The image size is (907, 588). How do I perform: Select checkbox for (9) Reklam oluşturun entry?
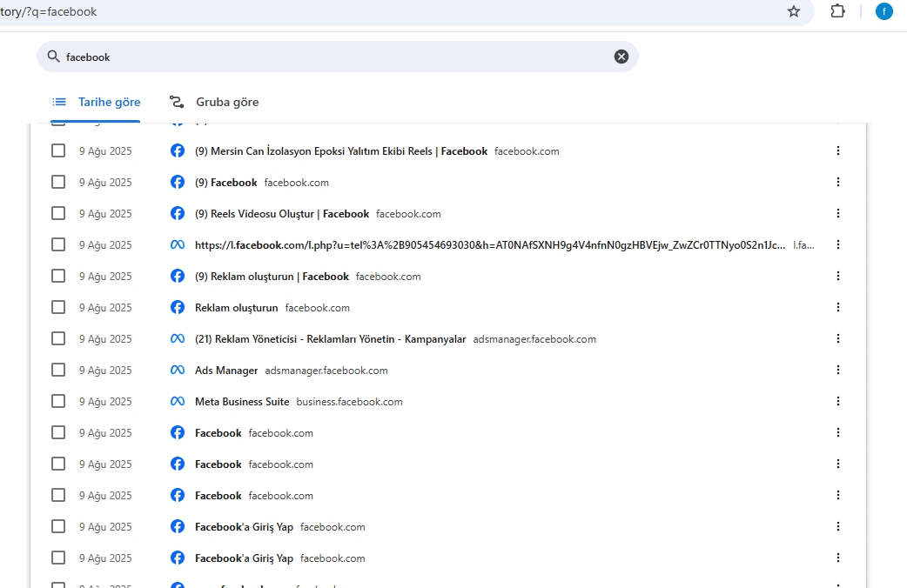coord(58,276)
